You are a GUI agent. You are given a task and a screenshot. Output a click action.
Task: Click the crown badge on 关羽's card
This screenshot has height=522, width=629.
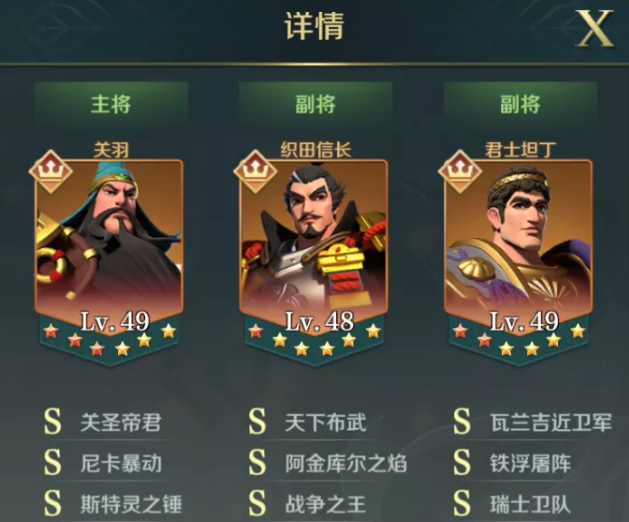(x=51, y=172)
